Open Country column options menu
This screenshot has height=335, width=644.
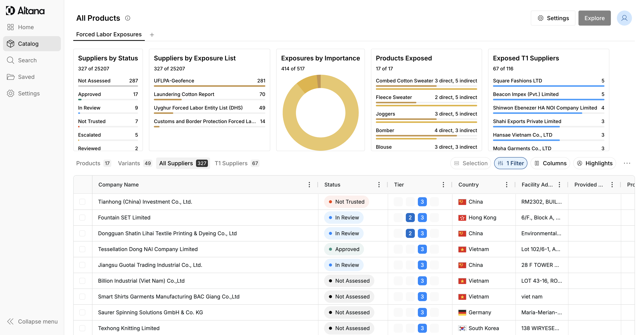(x=507, y=184)
